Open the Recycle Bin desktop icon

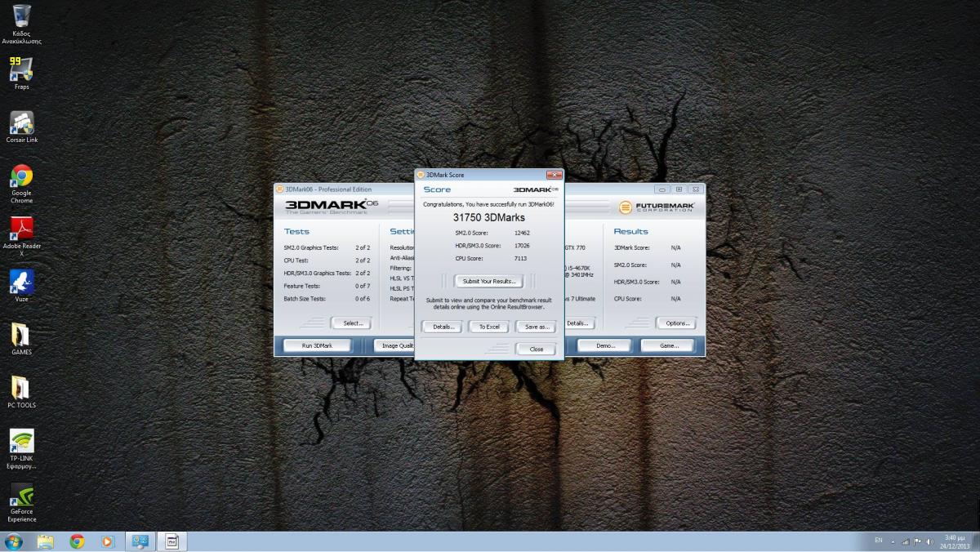point(21,24)
